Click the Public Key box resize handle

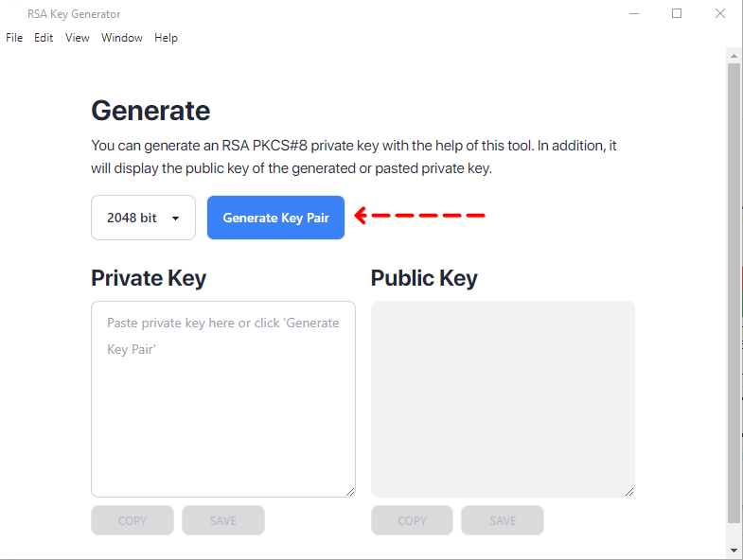click(x=629, y=492)
